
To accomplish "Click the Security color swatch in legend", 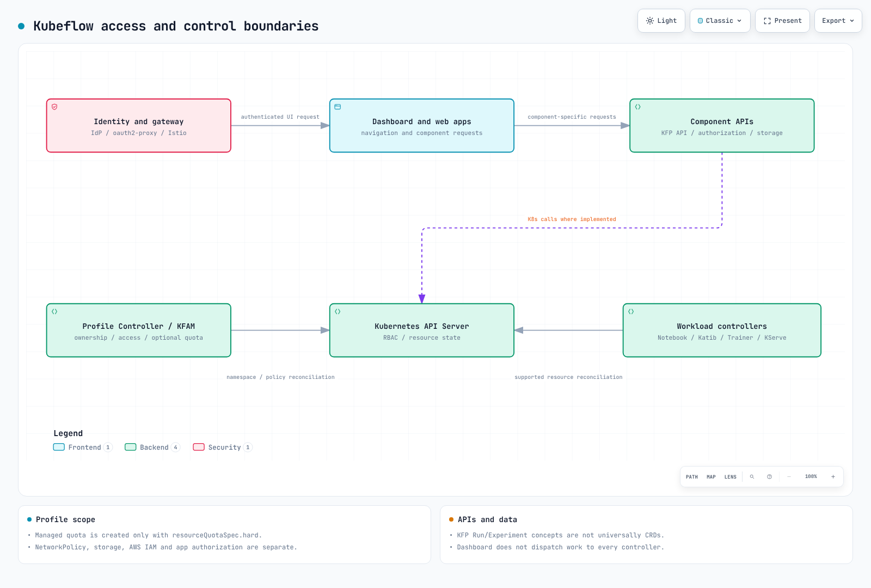I will (199, 447).
